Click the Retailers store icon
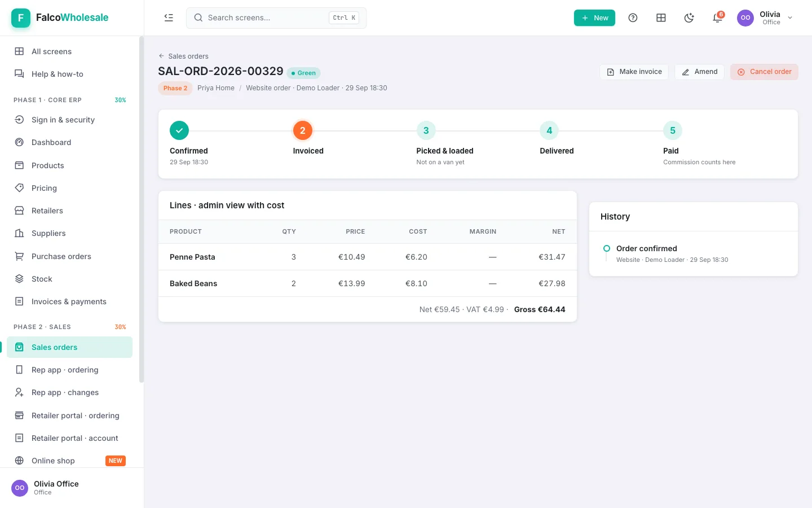This screenshot has height=508, width=812. (19, 211)
